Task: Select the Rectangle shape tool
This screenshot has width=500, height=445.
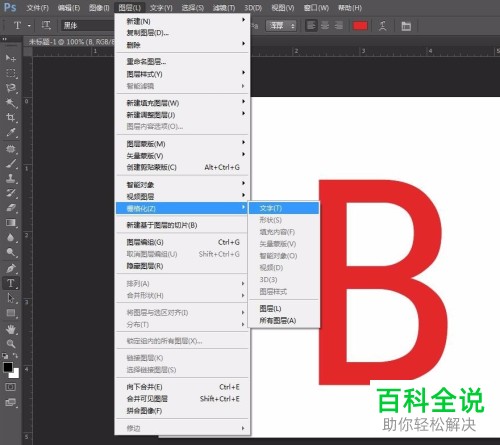Action: 11,313
